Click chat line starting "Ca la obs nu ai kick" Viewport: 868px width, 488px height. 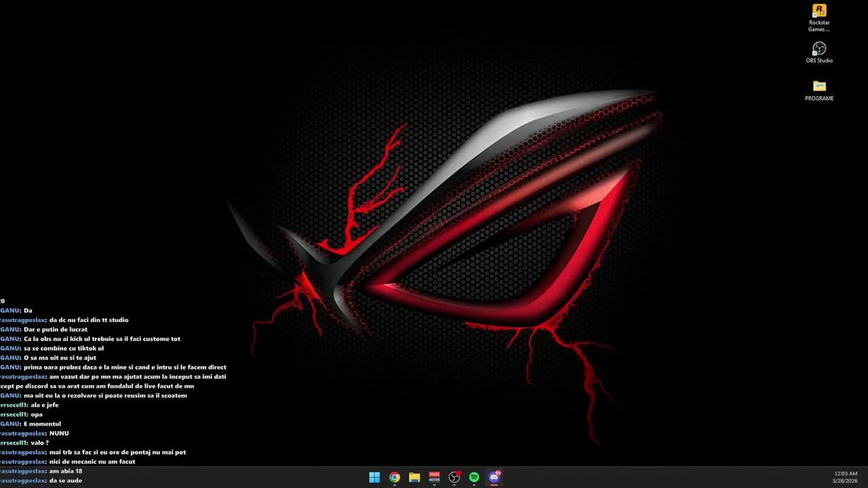(x=102, y=339)
